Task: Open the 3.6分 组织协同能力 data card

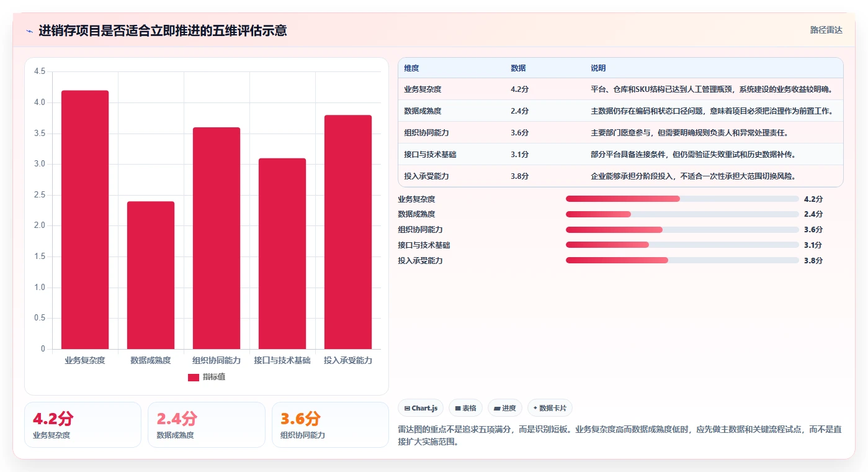Action: [330, 425]
